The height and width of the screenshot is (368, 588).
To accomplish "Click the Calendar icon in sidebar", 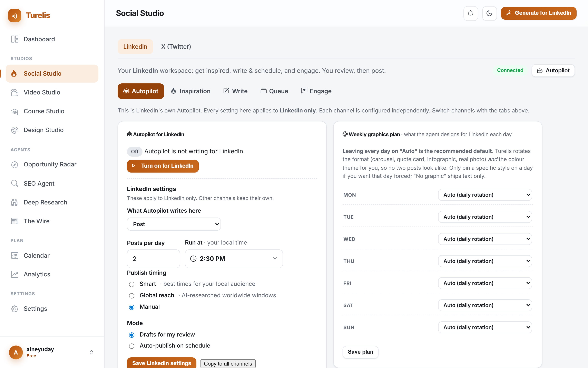I will click(x=14, y=255).
